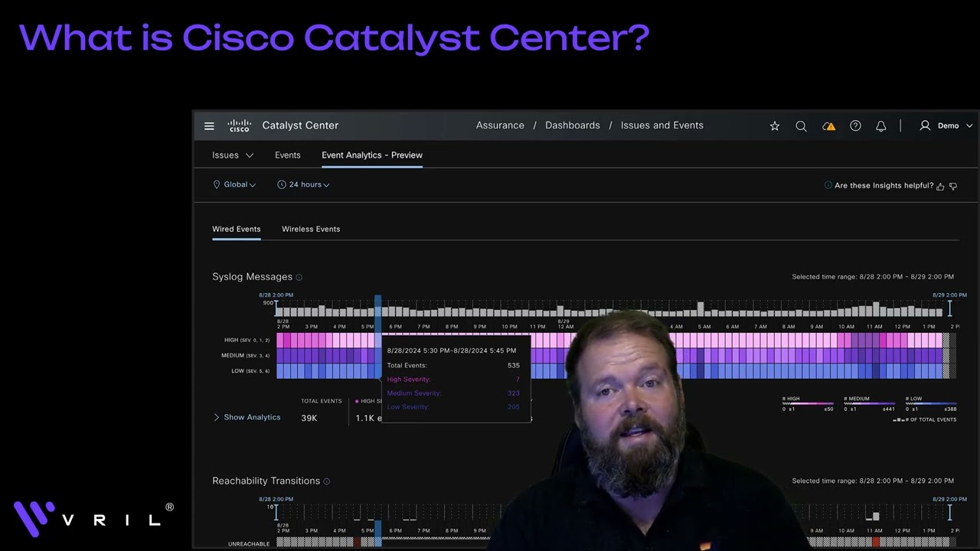Open the notifications bell icon
Image resolution: width=980 pixels, height=551 pixels.
[x=881, y=126]
